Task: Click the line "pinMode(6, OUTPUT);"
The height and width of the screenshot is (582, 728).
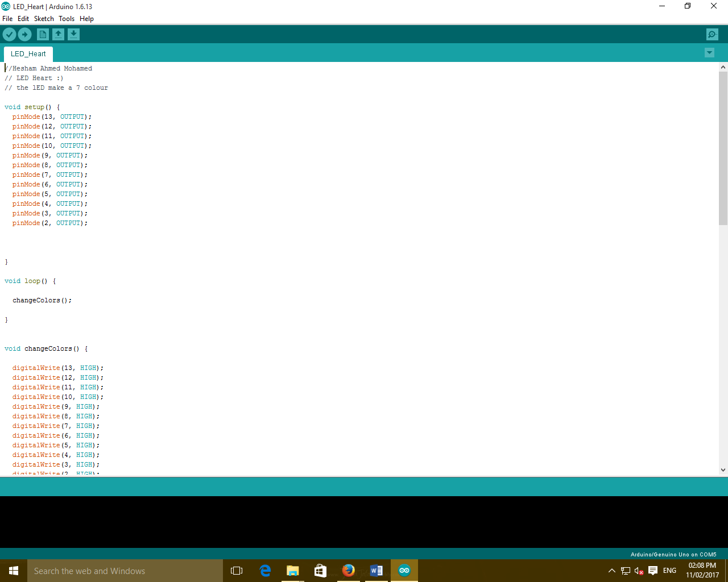Action: click(50, 184)
